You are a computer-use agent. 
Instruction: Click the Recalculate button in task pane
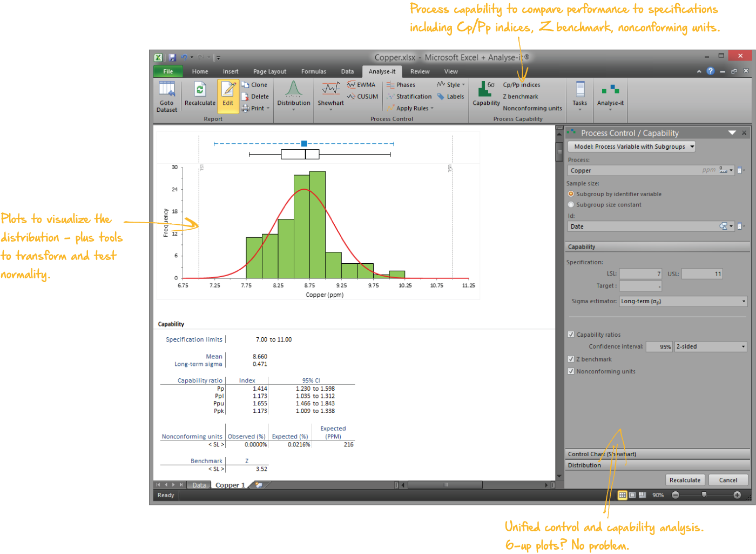coord(685,480)
